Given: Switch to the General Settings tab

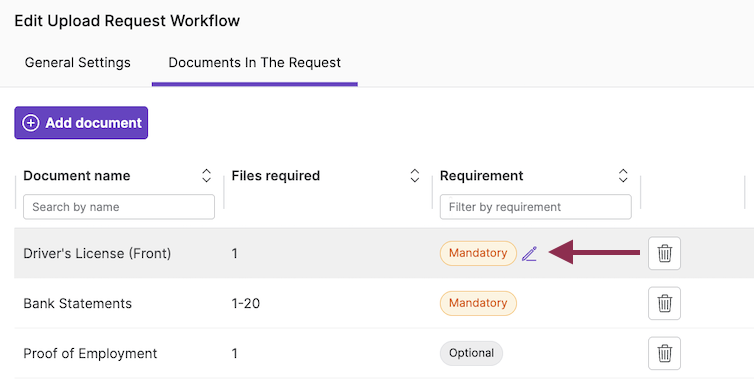Looking at the screenshot, I should (x=77, y=63).
